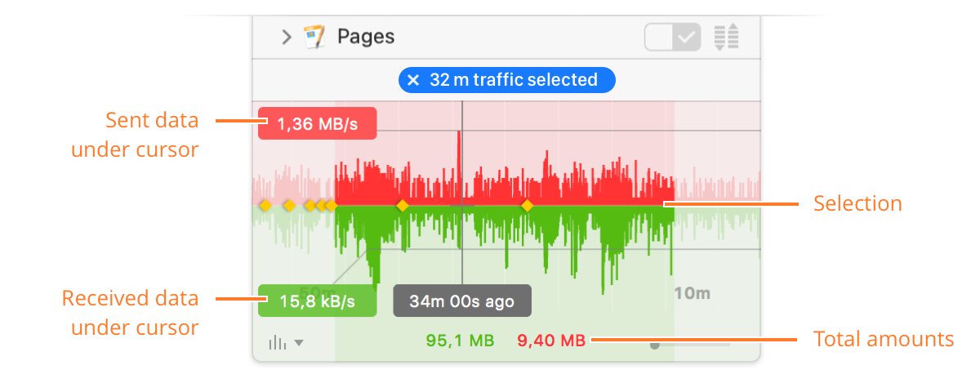980x392 pixels.
Task: Click the 32 m traffic selected pill
Action: [506, 80]
